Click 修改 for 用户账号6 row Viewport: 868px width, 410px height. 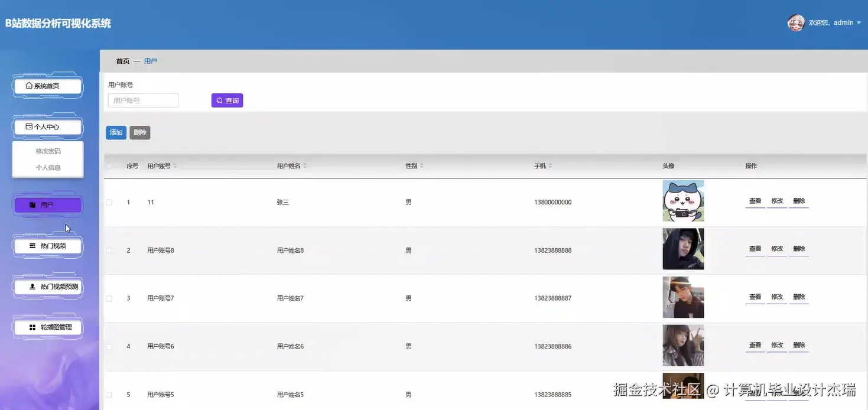(x=777, y=345)
